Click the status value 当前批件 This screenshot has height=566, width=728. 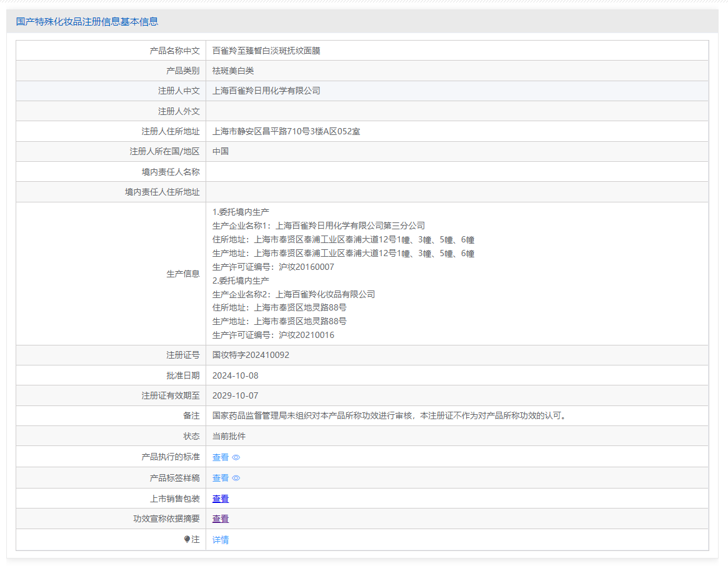coord(229,437)
